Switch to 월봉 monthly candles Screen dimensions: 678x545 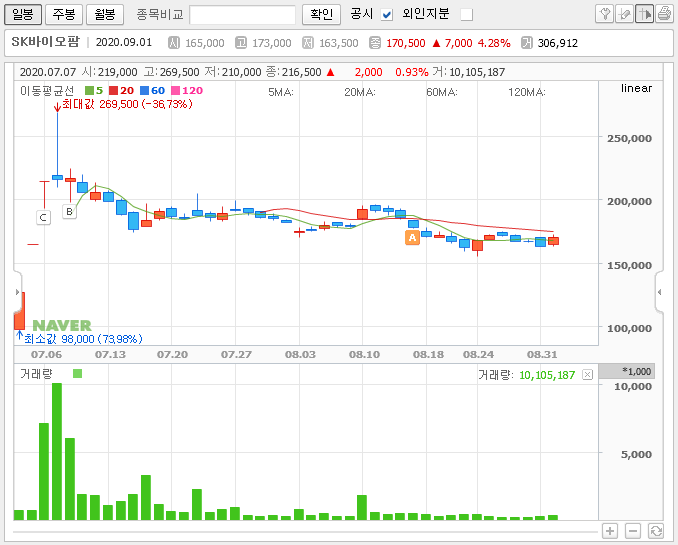pyautogui.click(x=105, y=14)
